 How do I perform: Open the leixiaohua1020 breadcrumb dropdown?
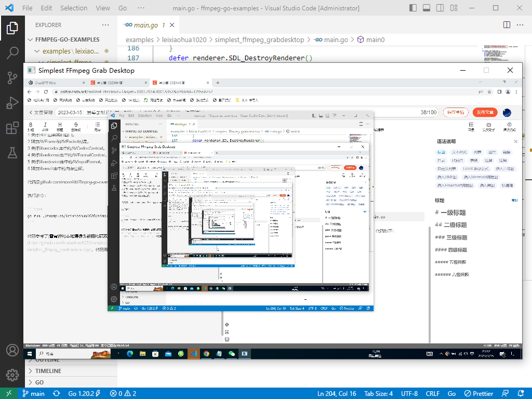coord(184,39)
